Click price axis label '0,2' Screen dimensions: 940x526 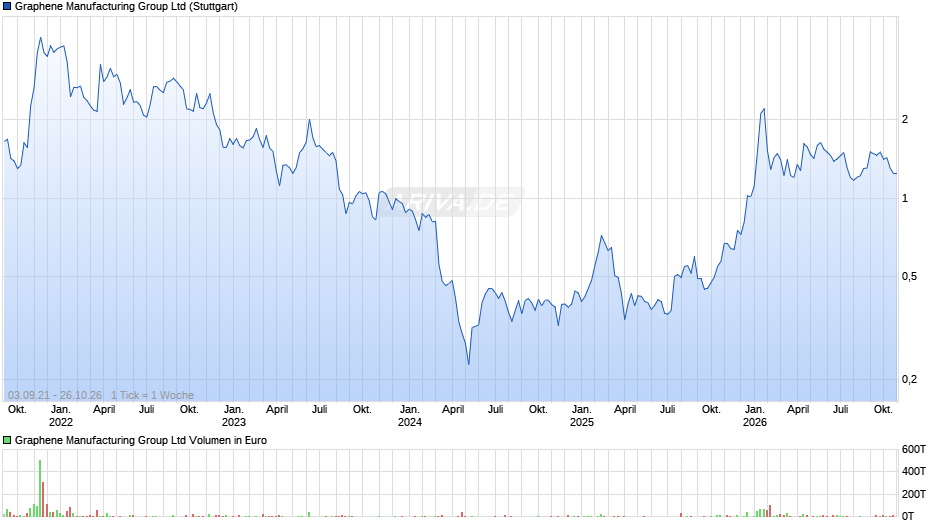click(x=909, y=379)
